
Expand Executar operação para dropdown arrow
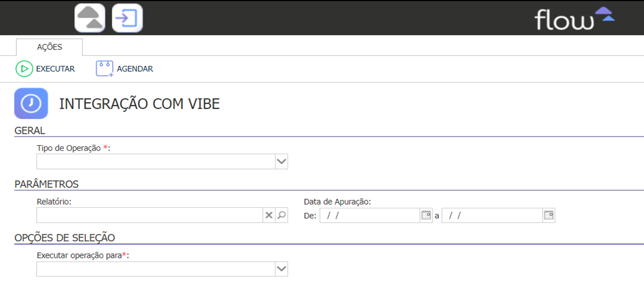281,269
